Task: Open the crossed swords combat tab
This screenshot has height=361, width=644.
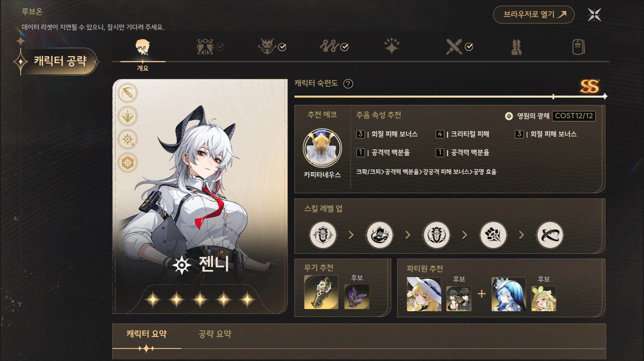Action: (x=454, y=47)
